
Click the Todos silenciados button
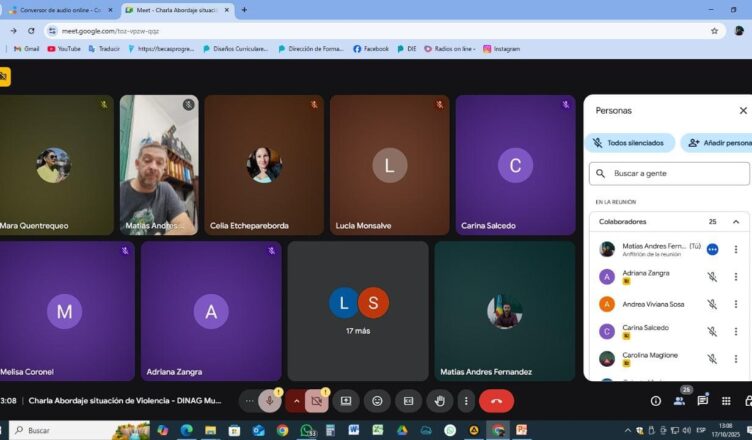[x=629, y=143]
